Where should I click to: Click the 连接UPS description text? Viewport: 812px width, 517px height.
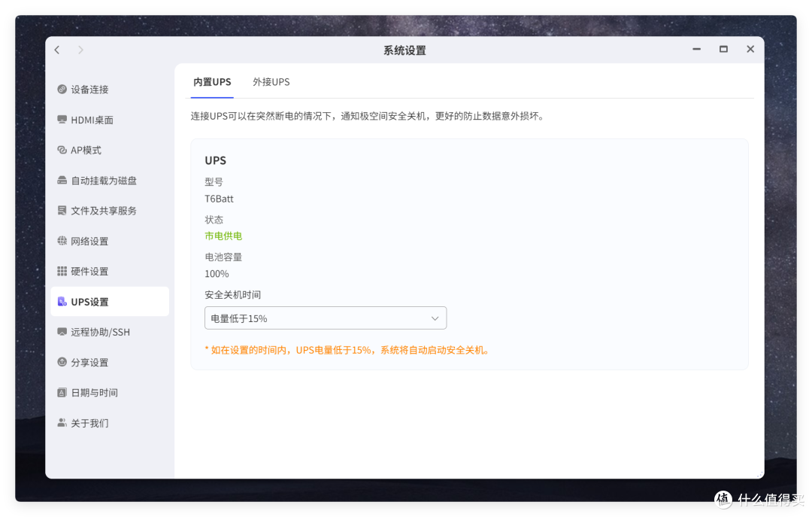[368, 116]
